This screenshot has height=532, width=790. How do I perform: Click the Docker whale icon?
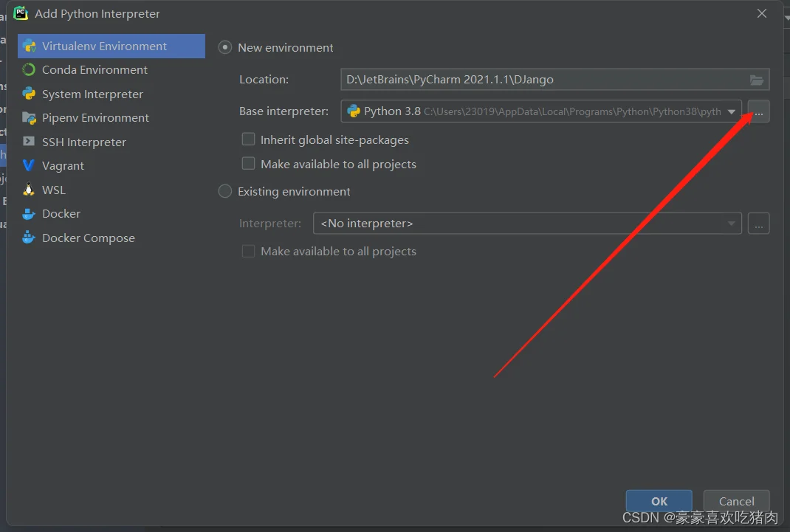click(x=29, y=213)
